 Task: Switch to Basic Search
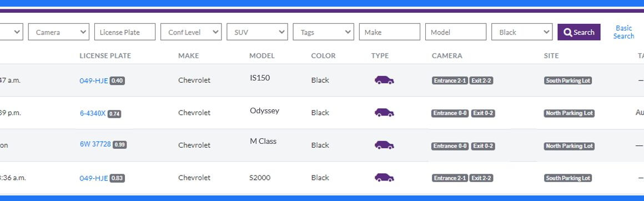(x=623, y=32)
